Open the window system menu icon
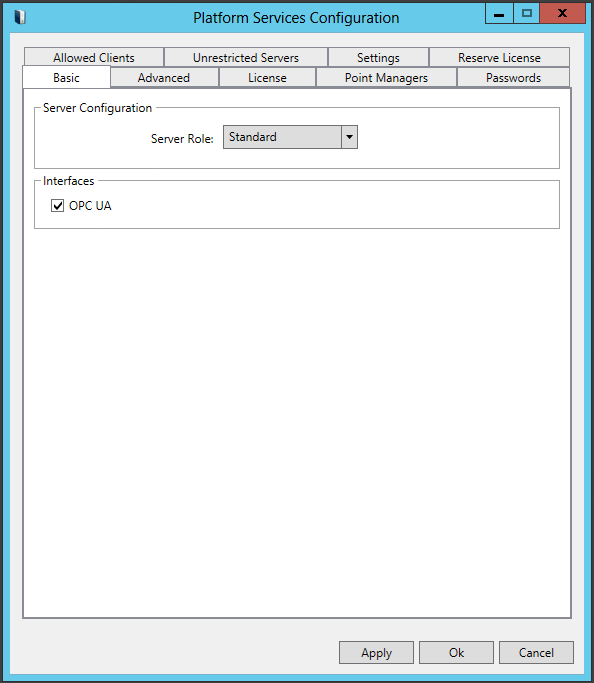594x683 pixels. point(20,17)
